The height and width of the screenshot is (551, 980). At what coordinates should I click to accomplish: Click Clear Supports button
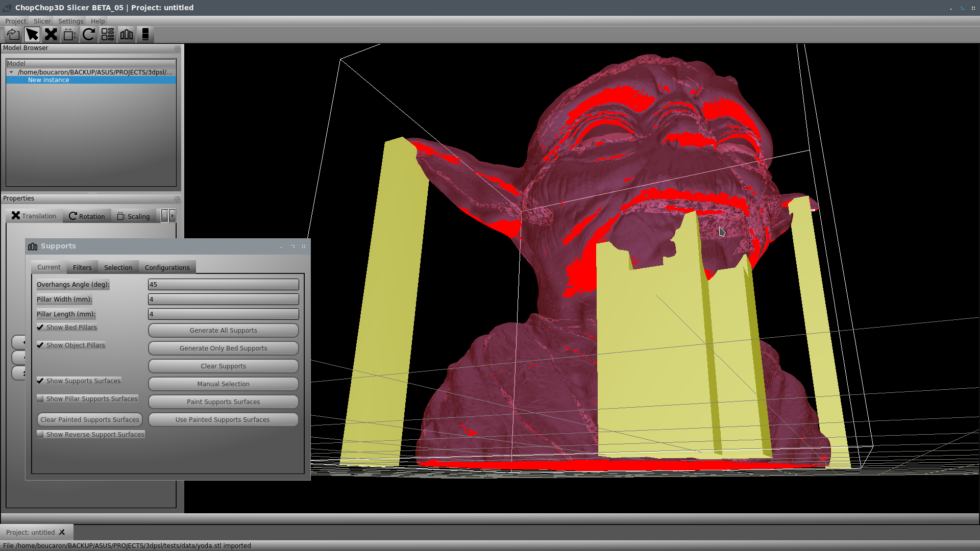click(x=223, y=366)
